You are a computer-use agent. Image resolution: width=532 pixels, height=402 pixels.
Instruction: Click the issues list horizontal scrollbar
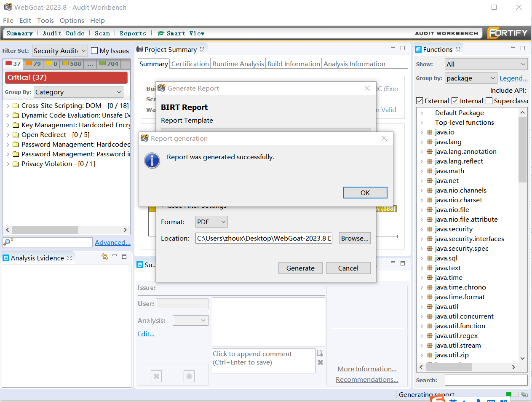click(45, 230)
